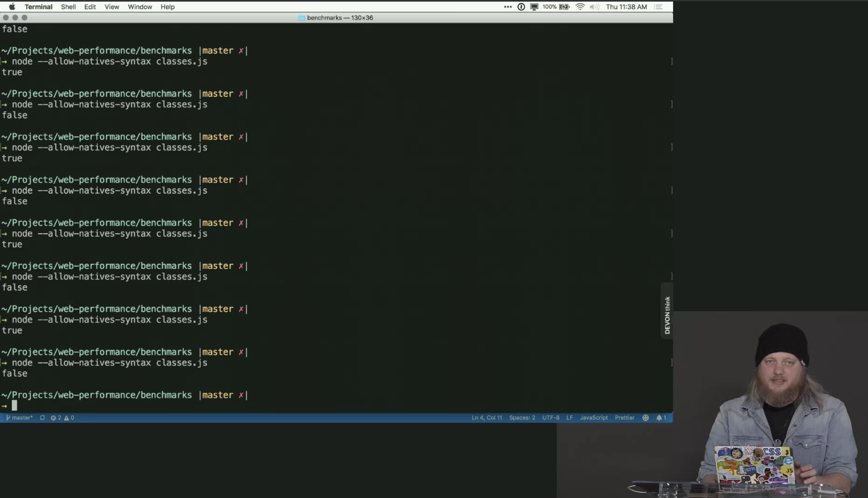Open the warnings count in status bar
Viewport: 868px width, 498px height.
coord(69,418)
